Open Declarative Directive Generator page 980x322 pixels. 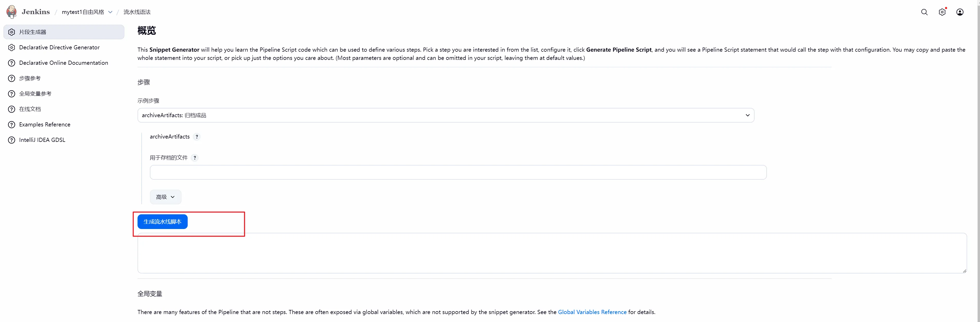coord(59,48)
